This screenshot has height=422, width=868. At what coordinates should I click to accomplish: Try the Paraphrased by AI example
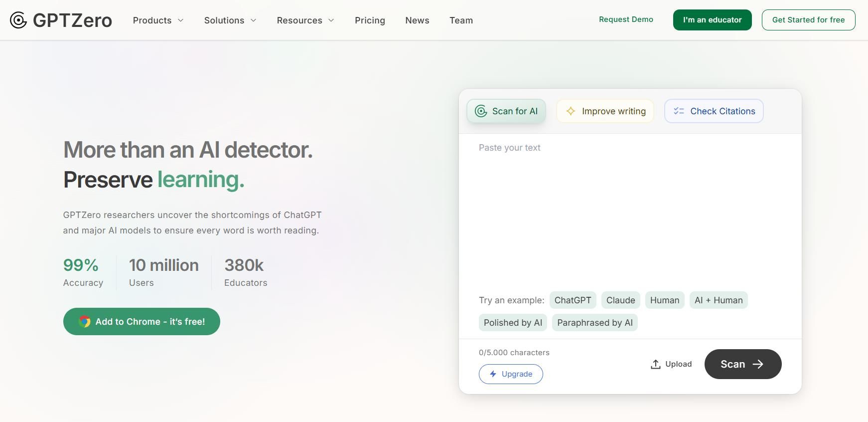595,323
